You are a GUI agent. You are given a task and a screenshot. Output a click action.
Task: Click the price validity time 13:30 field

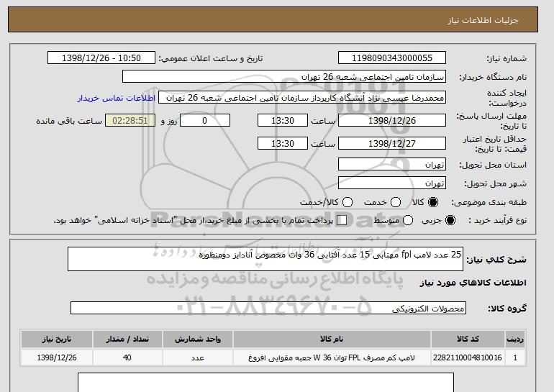(283, 143)
